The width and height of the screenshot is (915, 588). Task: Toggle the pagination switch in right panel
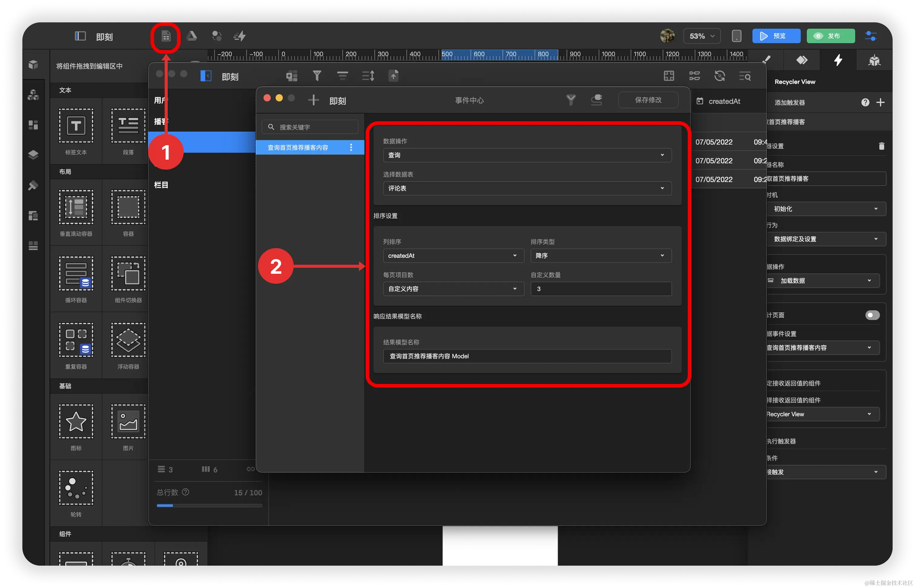tap(872, 315)
